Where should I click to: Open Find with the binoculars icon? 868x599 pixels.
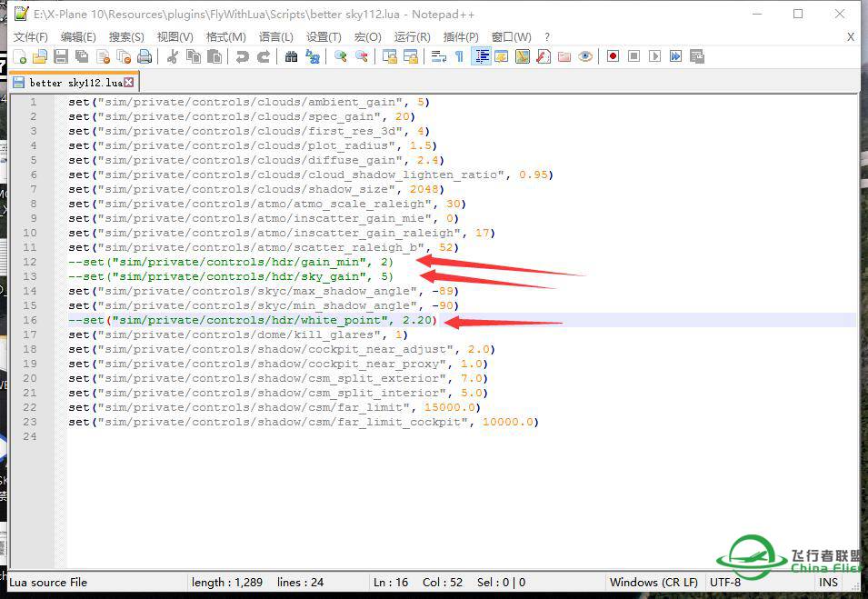291,56
